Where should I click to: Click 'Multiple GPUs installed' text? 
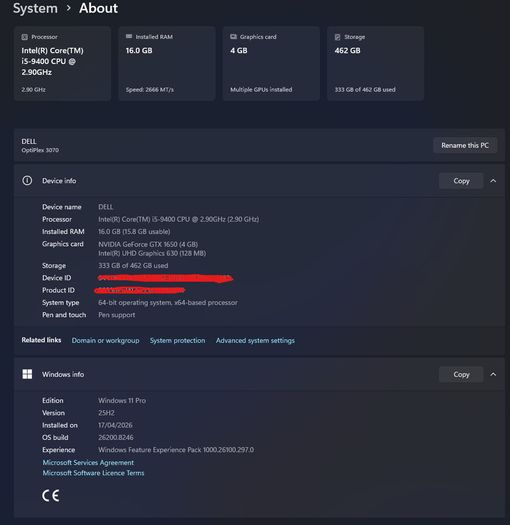click(261, 90)
